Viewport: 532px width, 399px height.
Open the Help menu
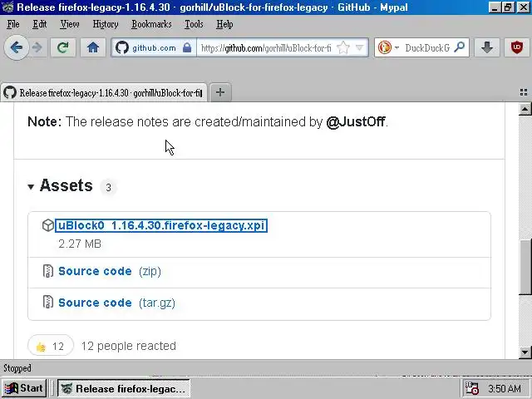coord(224,24)
